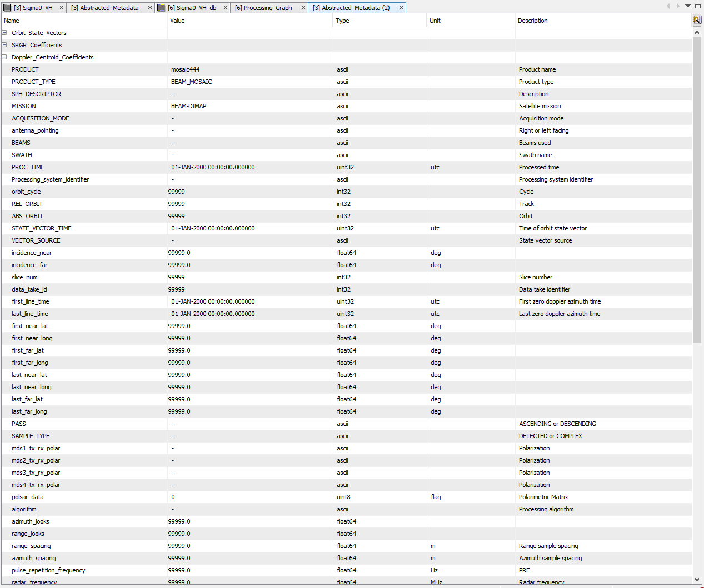Image resolution: width=704 pixels, height=588 pixels.
Task: Select the SPH_DESCRIPTOR row
Action: (x=346, y=94)
